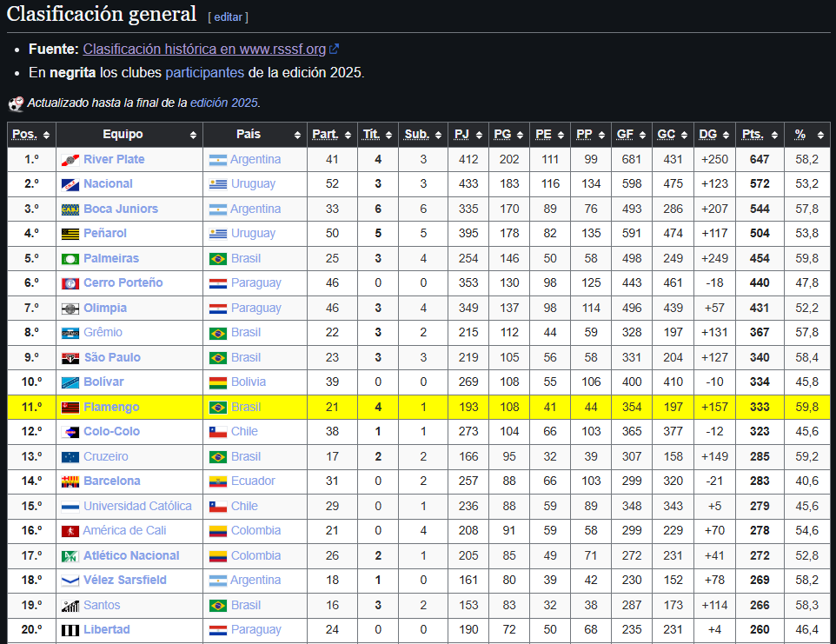Click the Bolivia flag icon
The width and height of the screenshot is (836, 644).
point(217,382)
